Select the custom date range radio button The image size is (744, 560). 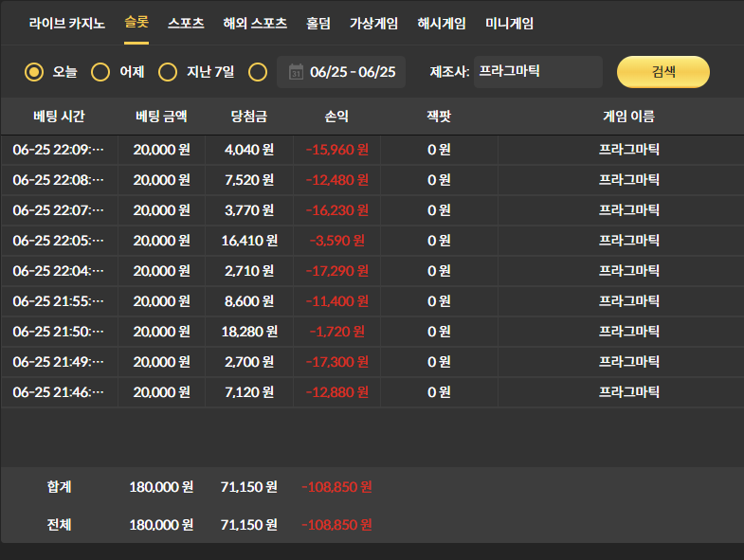coord(258,72)
